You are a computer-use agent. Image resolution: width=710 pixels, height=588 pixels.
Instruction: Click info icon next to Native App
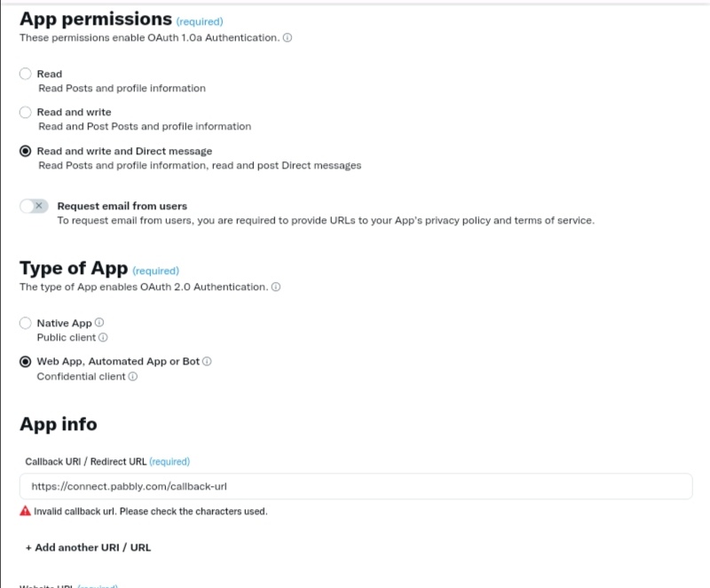tap(99, 322)
